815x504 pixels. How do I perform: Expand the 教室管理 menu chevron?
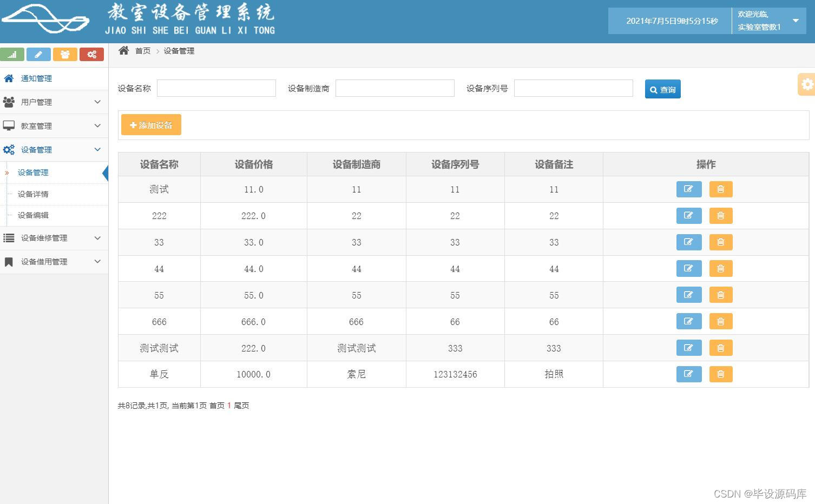(x=97, y=125)
